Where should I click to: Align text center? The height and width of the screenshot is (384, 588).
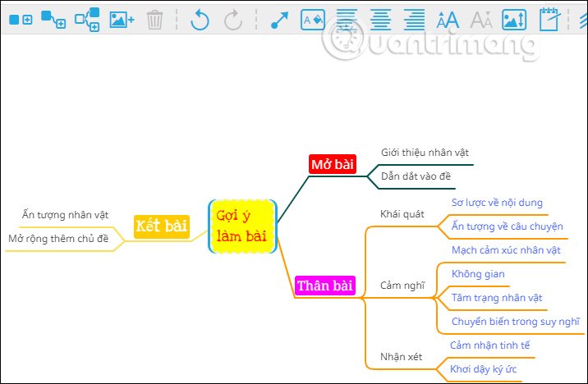pos(380,20)
